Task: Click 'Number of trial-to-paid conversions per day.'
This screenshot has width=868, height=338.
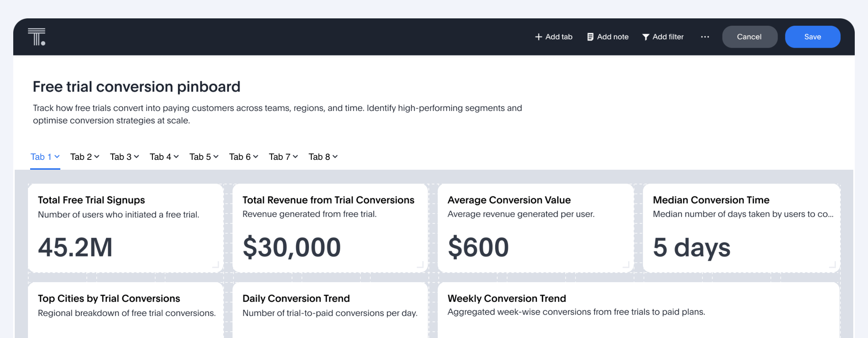Action: pyautogui.click(x=330, y=313)
